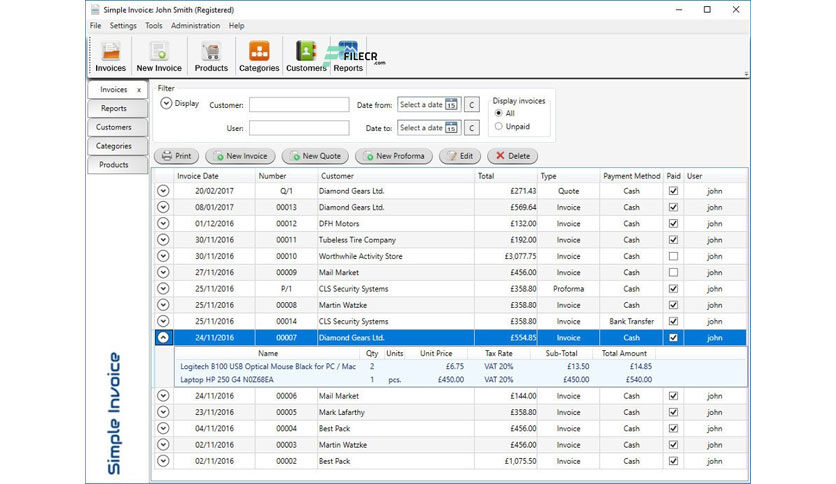Screen dimensions: 836x484
Task: Expand details for invoice 00012
Action: [163, 223]
